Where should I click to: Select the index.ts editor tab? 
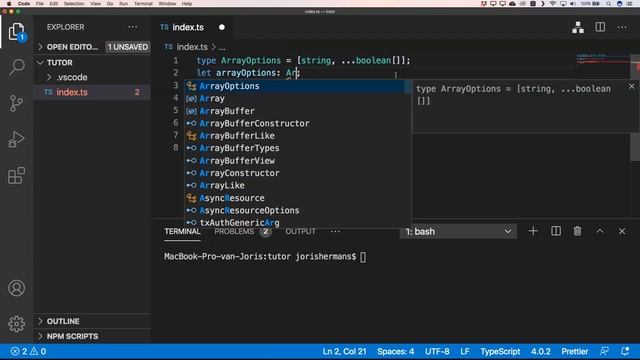point(188,27)
